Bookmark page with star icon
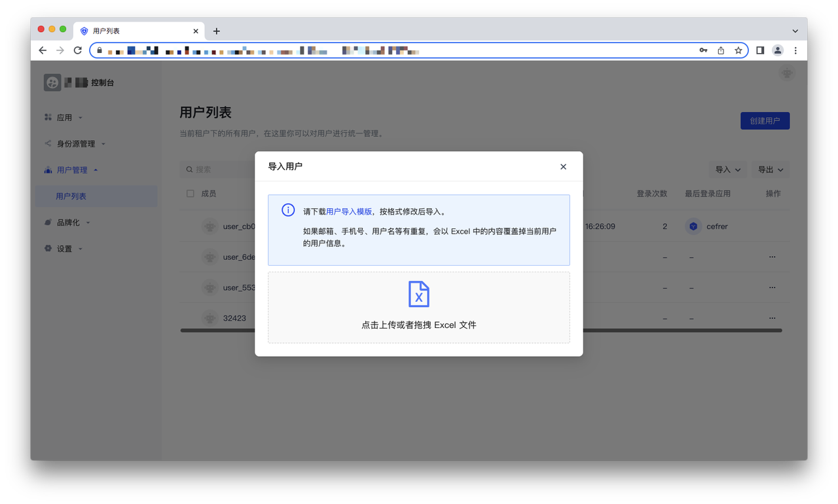The width and height of the screenshot is (838, 504). 738,50
